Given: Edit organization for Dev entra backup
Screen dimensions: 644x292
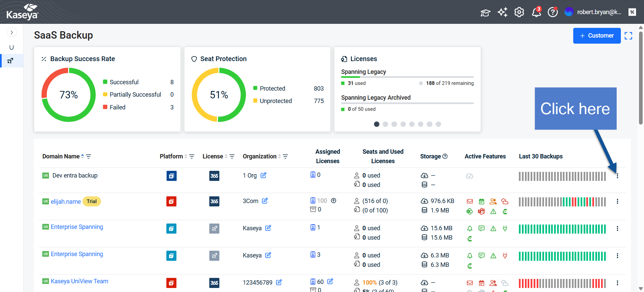Looking at the screenshot, I should [x=264, y=175].
